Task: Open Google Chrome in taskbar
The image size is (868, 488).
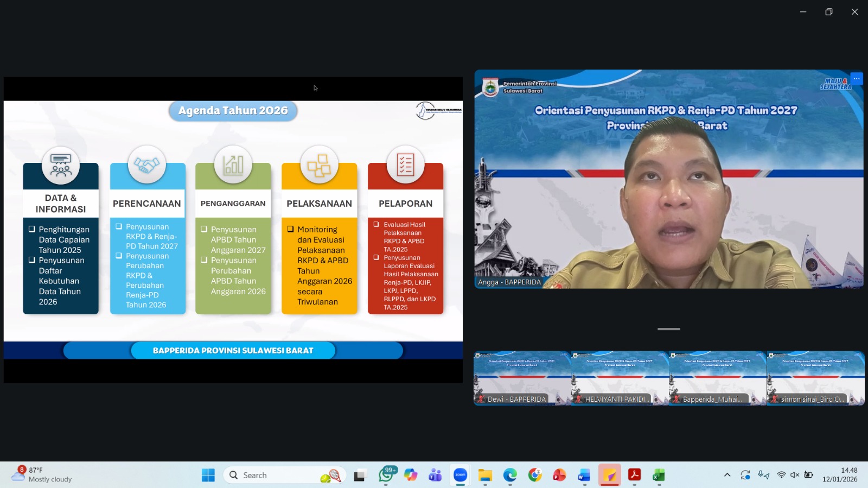Action: click(x=535, y=476)
